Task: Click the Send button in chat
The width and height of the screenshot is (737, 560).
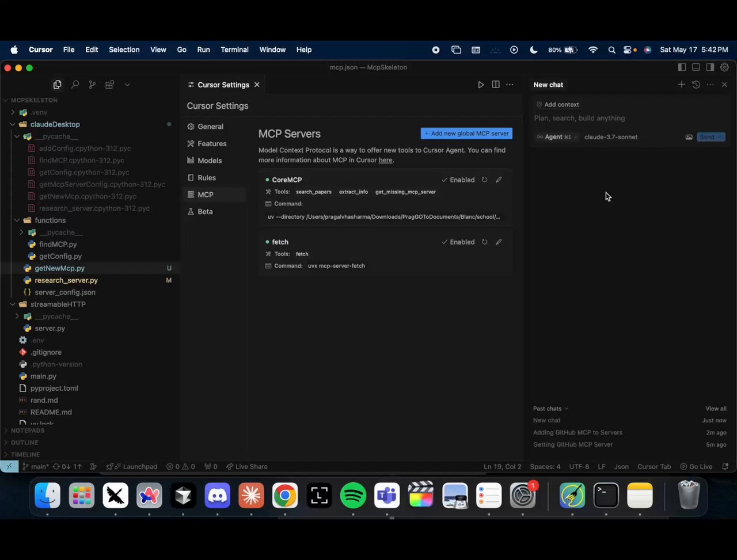Action: pos(711,137)
